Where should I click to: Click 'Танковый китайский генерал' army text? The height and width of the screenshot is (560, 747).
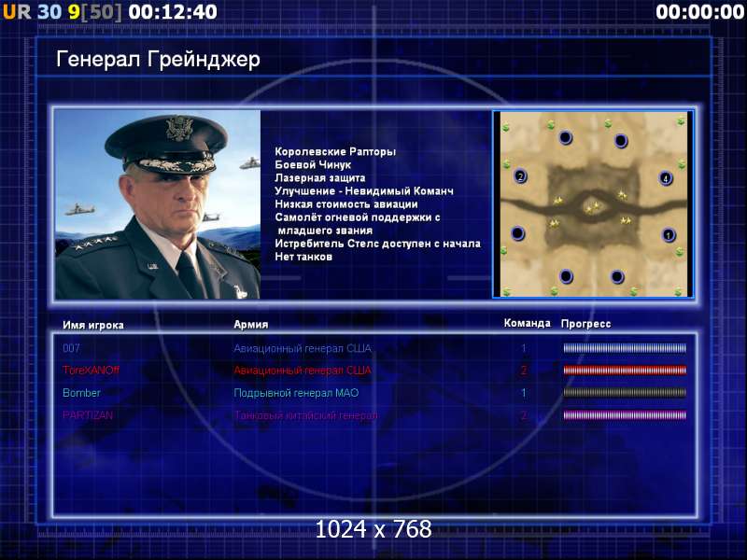tap(305, 415)
